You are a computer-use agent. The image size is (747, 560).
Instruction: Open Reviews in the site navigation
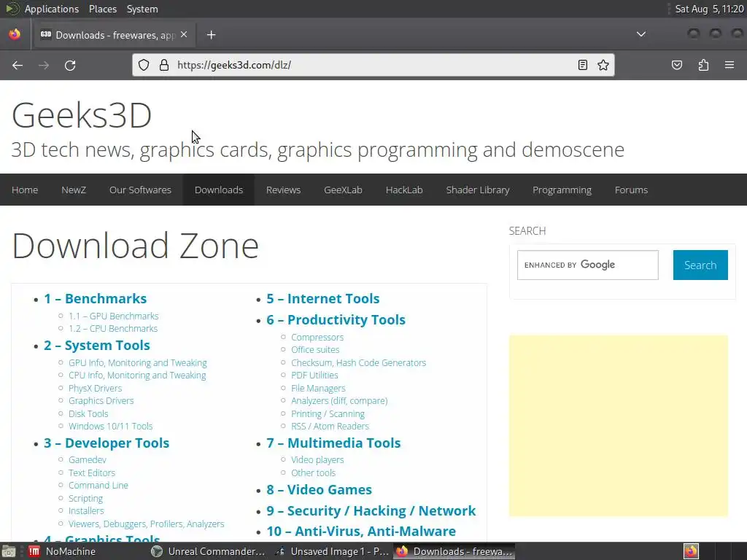coord(284,190)
